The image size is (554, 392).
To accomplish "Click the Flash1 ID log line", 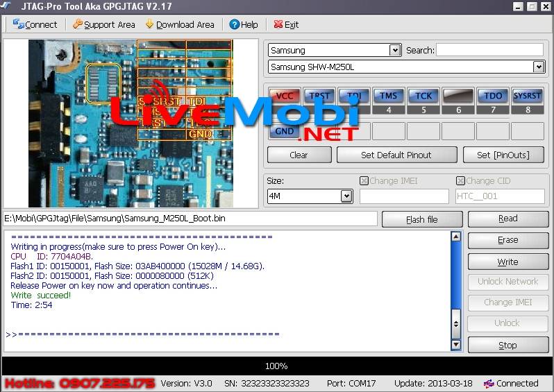I will pos(137,266).
